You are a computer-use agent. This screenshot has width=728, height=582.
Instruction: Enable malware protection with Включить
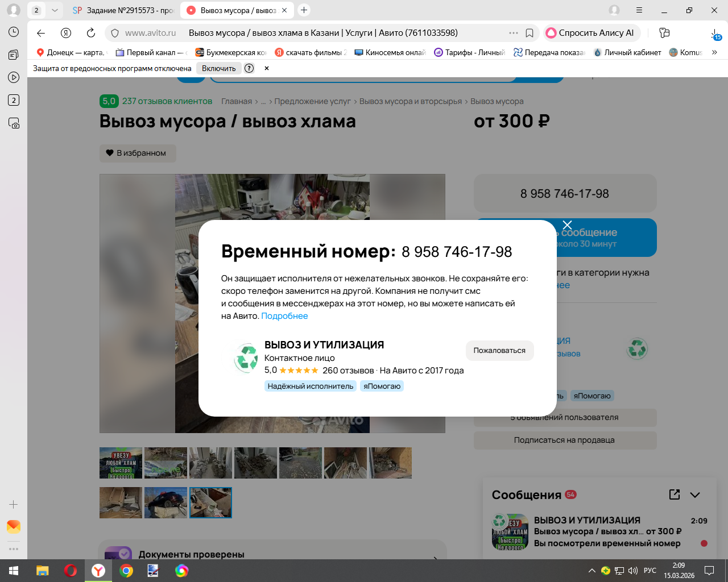[219, 68]
